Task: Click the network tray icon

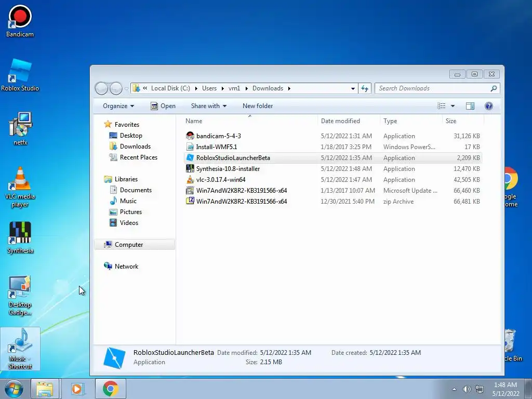Action: tap(480, 389)
